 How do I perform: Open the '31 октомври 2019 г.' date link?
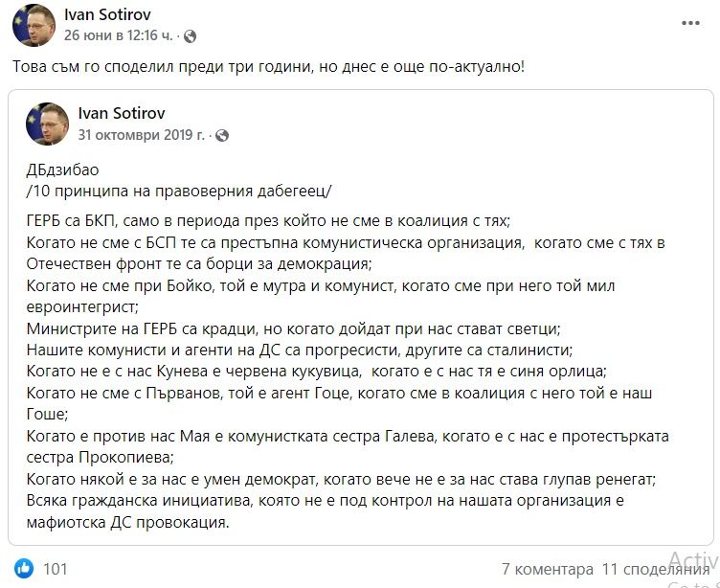tap(141, 136)
